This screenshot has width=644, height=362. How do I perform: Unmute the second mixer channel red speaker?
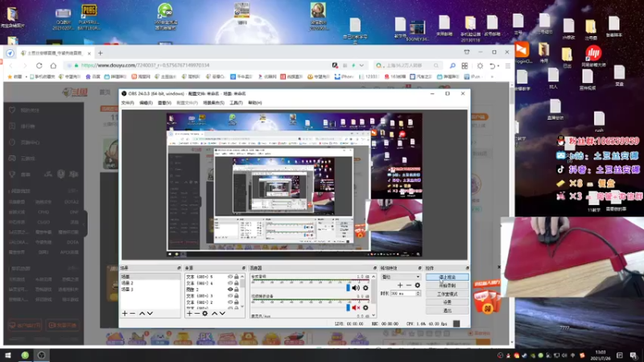[356, 307]
